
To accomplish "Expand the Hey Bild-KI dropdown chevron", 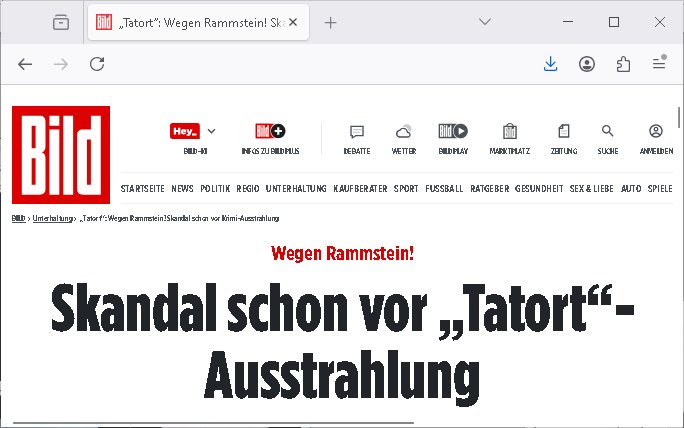I will click(211, 131).
